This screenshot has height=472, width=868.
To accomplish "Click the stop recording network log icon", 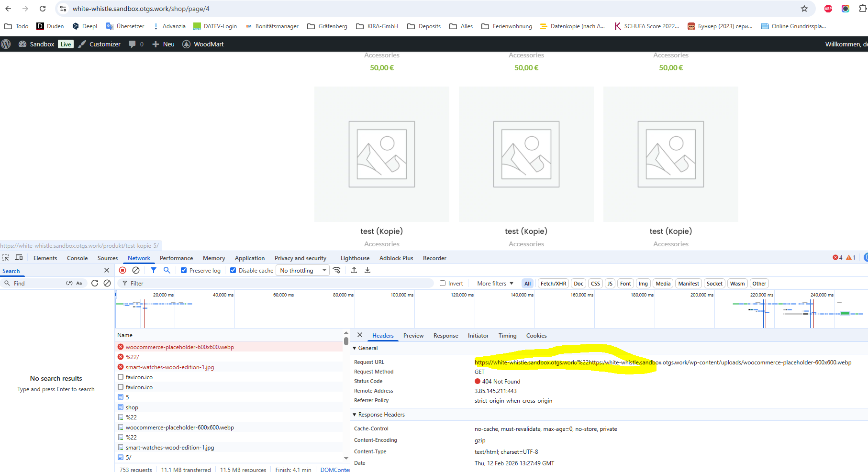I will (122, 270).
